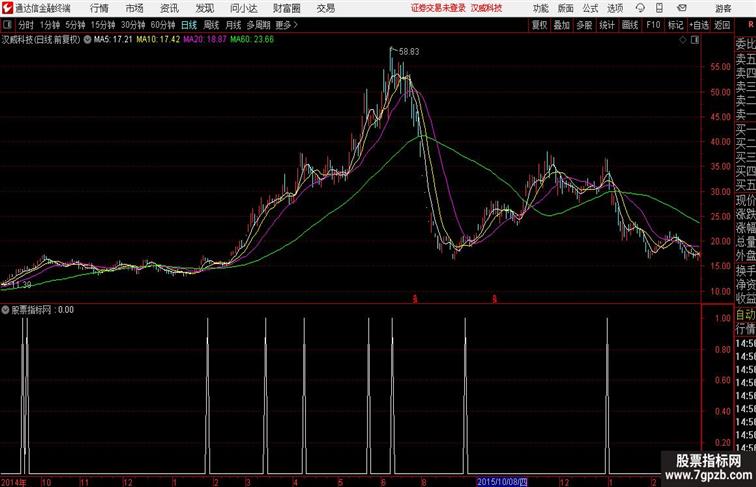Open the 公式 menu
The image size is (756, 487).
click(x=590, y=8)
